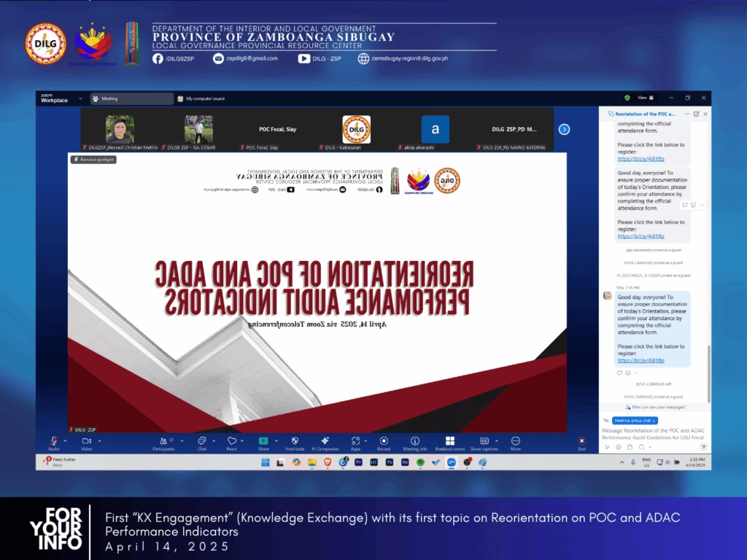This screenshot has width=747, height=560.
Task: Expand the Share options arrow
Action: point(276,441)
